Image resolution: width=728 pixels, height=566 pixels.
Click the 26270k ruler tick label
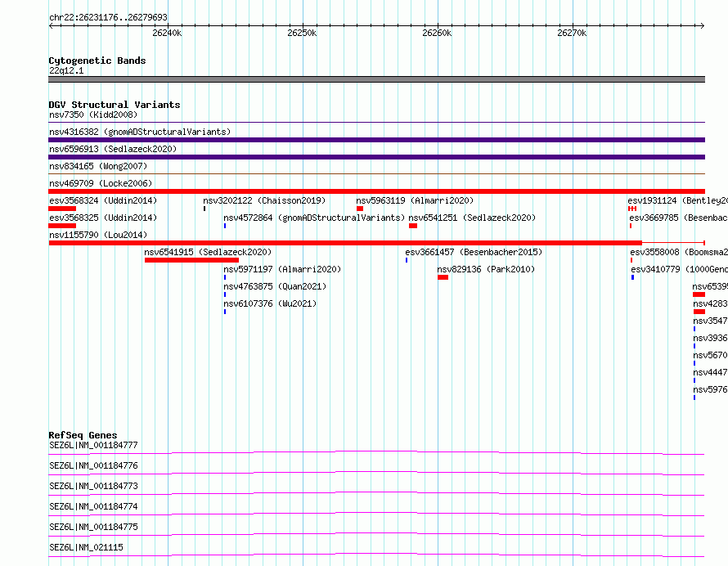(x=572, y=33)
